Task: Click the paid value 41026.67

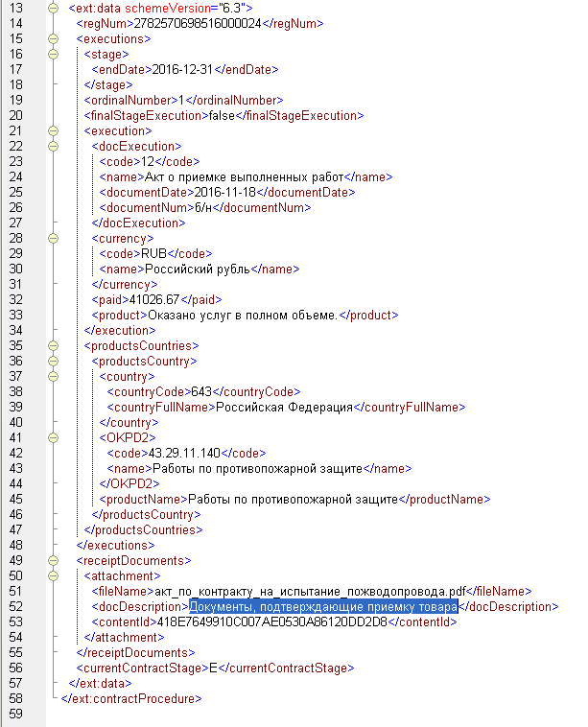Action: 154,299
